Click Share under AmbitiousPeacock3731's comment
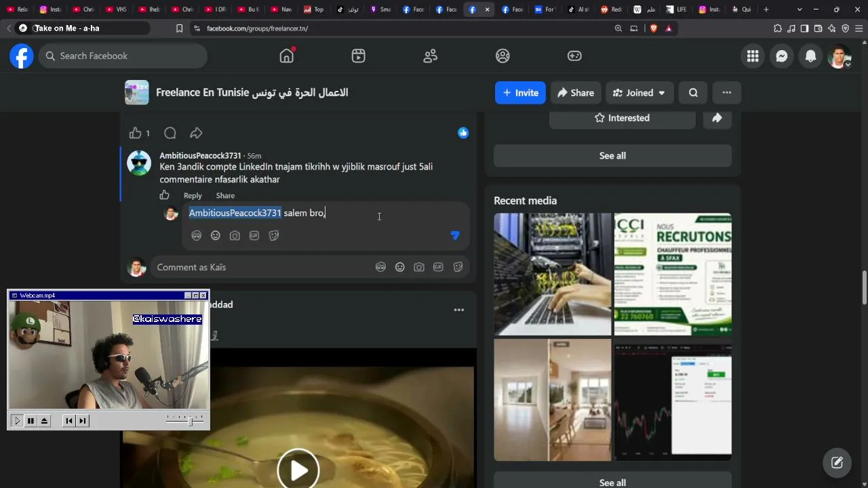This screenshot has width=868, height=488. [x=225, y=196]
